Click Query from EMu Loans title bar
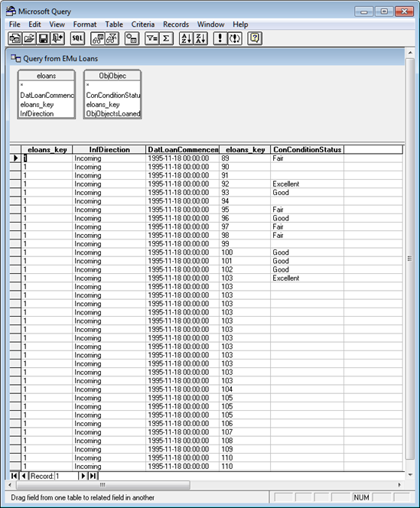The height and width of the screenshot is (508, 420). (206, 59)
